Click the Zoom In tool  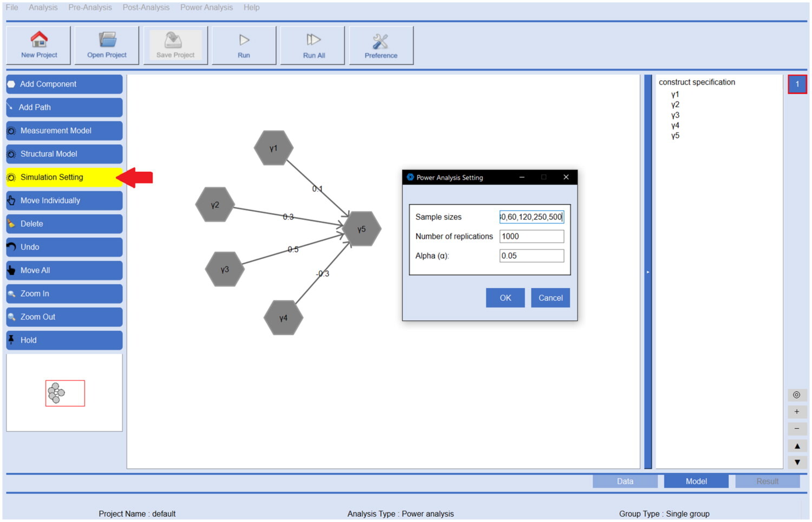pyautogui.click(x=64, y=293)
